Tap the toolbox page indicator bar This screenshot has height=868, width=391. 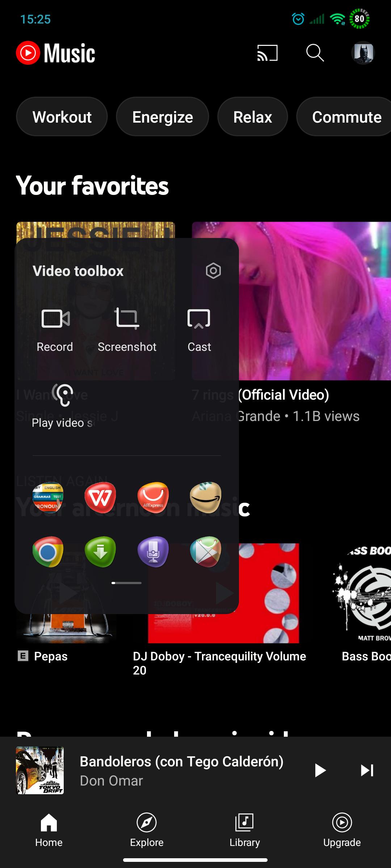[x=126, y=583]
